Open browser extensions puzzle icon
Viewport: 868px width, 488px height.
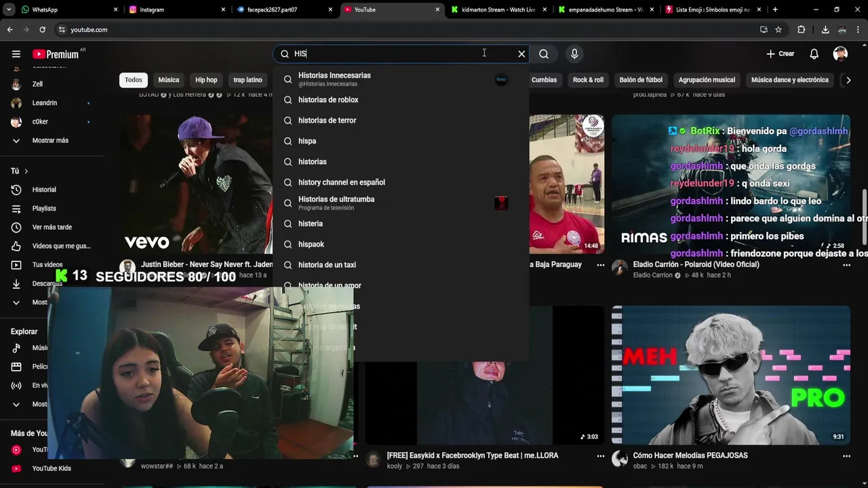(x=802, y=30)
